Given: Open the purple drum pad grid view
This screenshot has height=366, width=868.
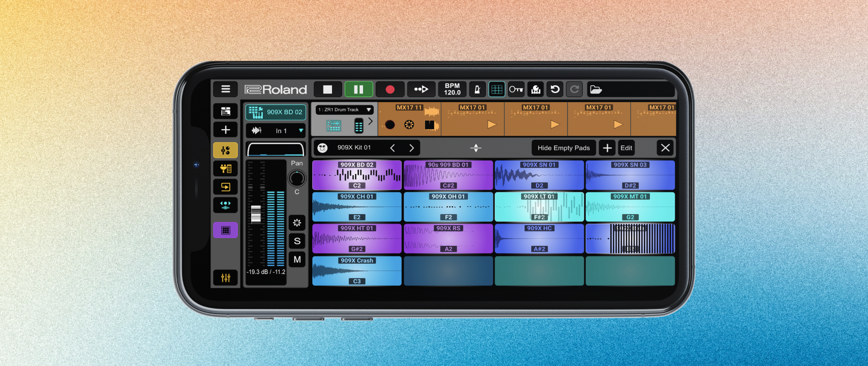Looking at the screenshot, I should [225, 230].
